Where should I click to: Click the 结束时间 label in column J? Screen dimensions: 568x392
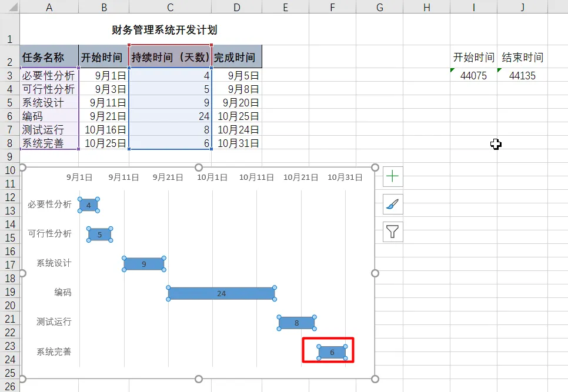point(522,57)
